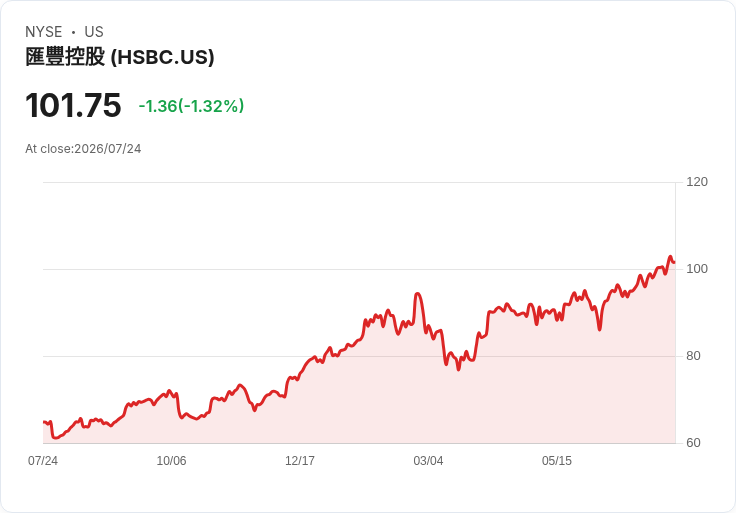This screenshot has height=513, width=736.
Task: Click the 60 y-axis price label
Action: click(693, 443)
